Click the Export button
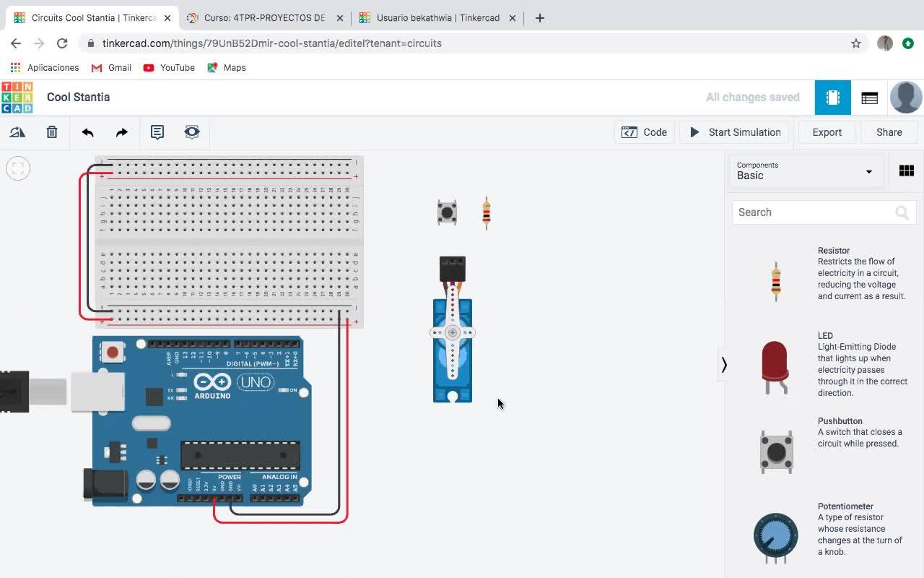The image size is (924, 578). (x=827, y=132)
